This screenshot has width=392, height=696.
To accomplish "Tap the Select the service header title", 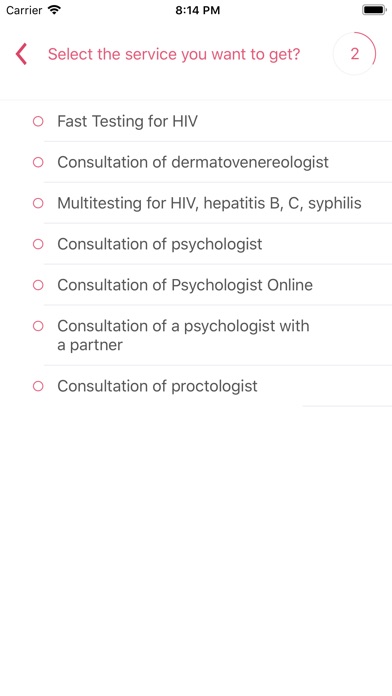I will pos(174,54).
